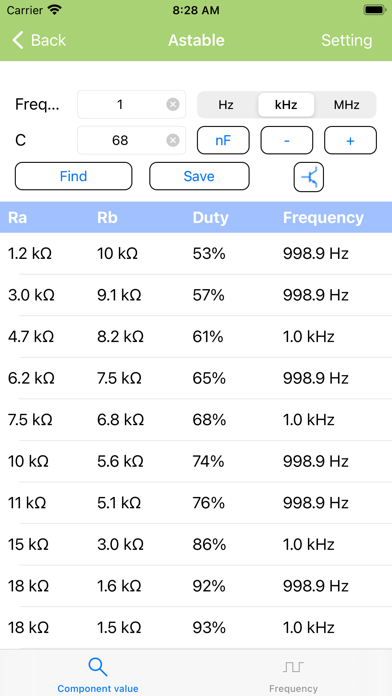Image resolution: width=392 pixels, height=696 pixels.
Task: Change capacitor unit via nF button
Action: (223, 140)
